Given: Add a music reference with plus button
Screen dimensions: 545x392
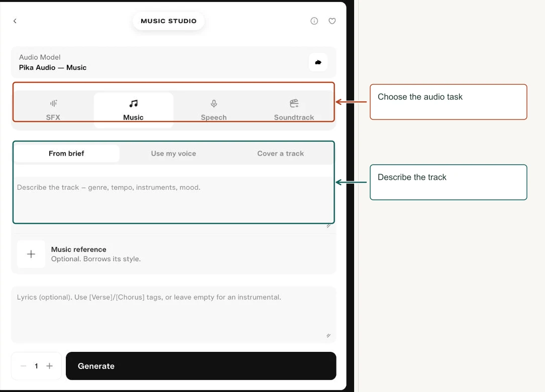Looking at the screenshot, I should pos(31,254).
